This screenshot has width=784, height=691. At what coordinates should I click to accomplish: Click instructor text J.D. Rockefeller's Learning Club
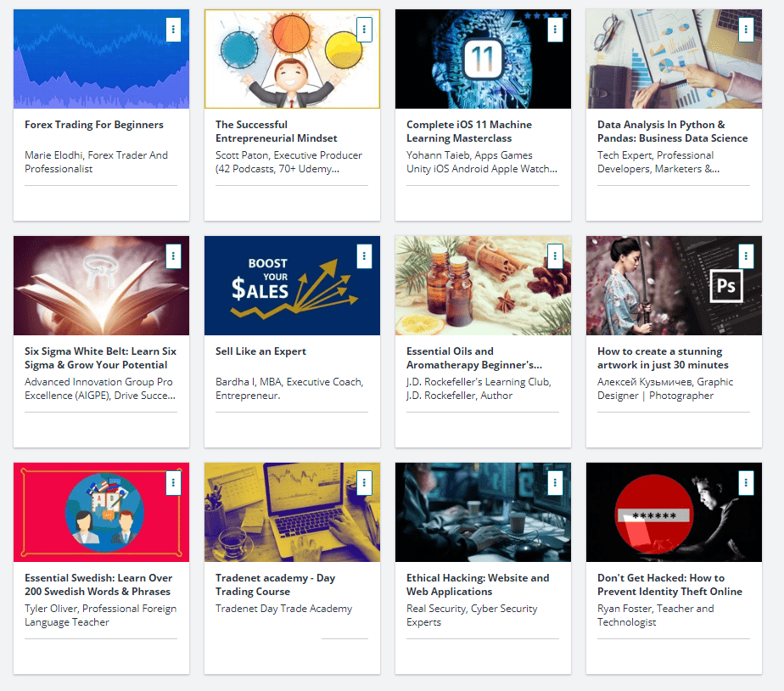[x=479, y=389]
